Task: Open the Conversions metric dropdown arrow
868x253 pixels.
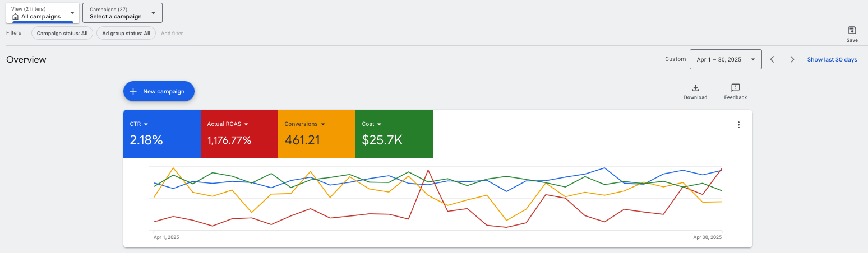Action: tap(323, 124)
